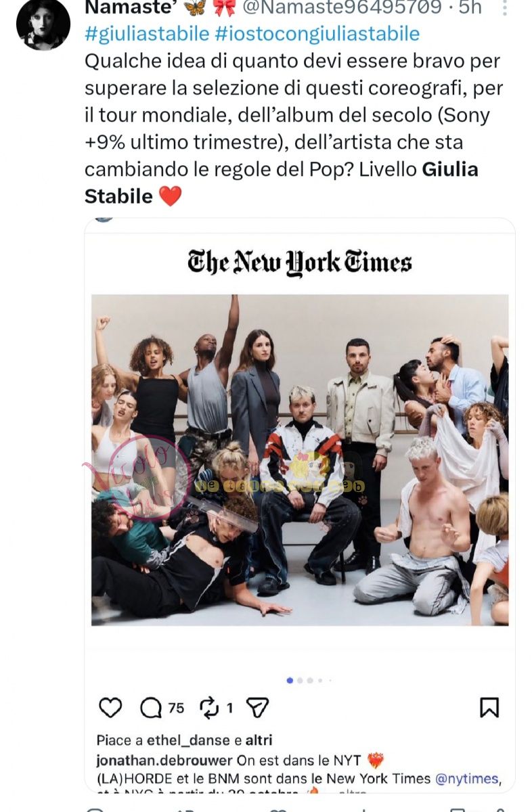Open the @Namaste96495709 handle
The width and height of the screenshot is (532, 812).
coord(337,9)
